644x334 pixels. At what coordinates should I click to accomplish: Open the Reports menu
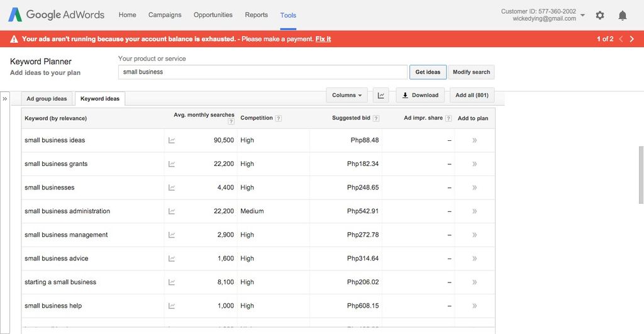[x=257, y=15]
